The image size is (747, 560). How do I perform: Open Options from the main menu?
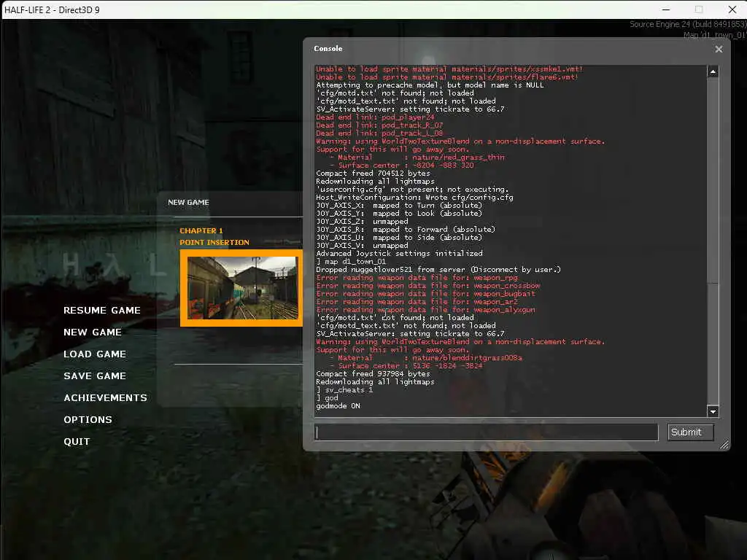[x=88, y=420]
